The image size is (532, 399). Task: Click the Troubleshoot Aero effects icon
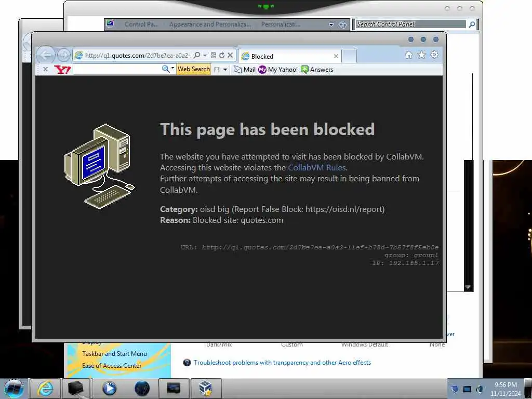point(187,363)
